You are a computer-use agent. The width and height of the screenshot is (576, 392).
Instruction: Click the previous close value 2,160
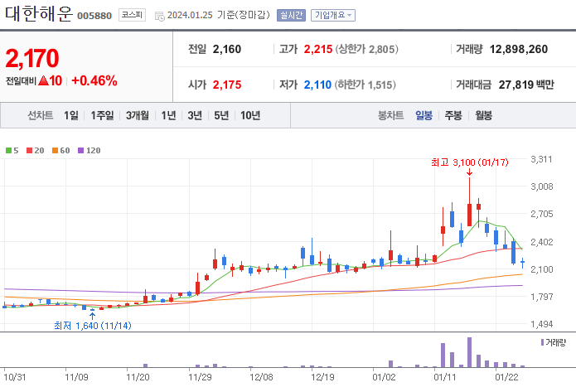(226, 49)
